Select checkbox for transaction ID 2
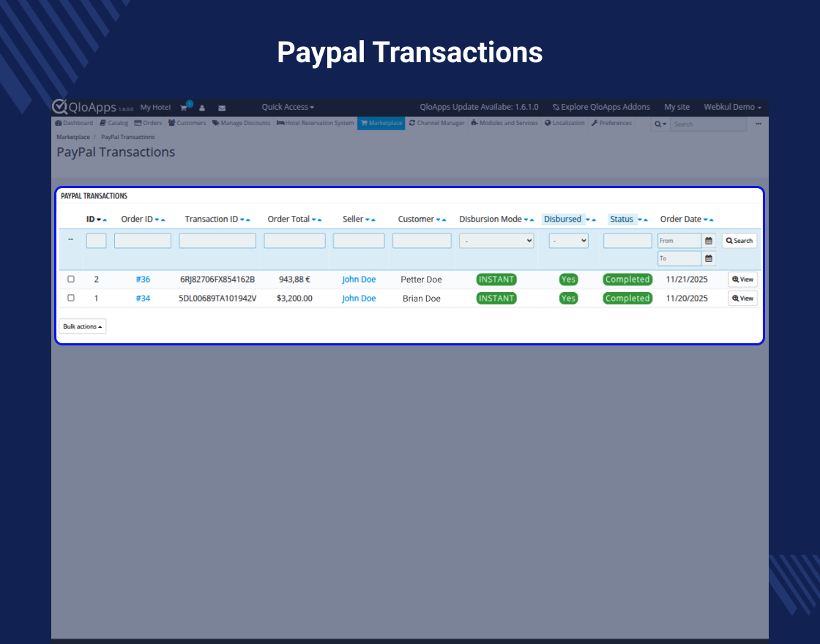Image resolution: width=820 pixels, height=644 pixels. tap(71, 279)
